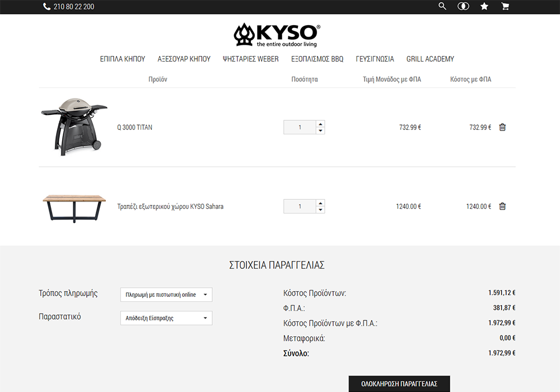Screen dimensions: 560x392
Task: Click the Q 3000 TITAN quantity field
Action: point(300,127)
